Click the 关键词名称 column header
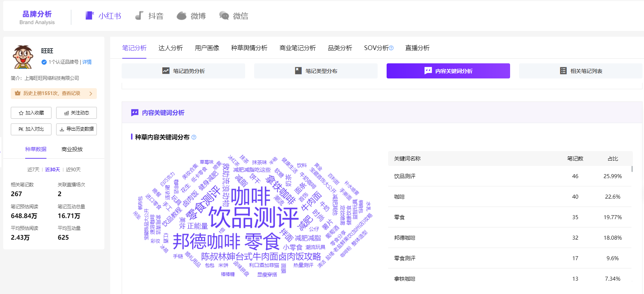The height and width of the screenshot is (294, 644). pyautogui.click(x=407, y=159)
